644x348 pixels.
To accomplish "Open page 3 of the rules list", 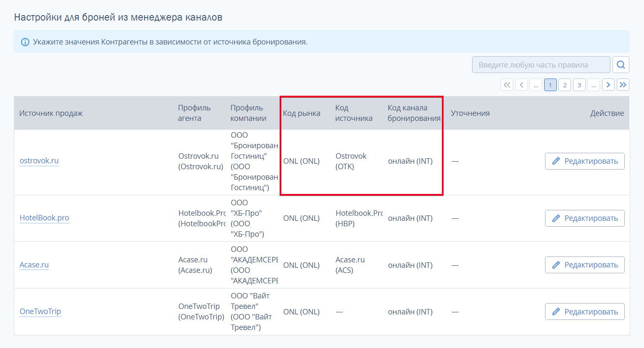I will coord(579,85).
